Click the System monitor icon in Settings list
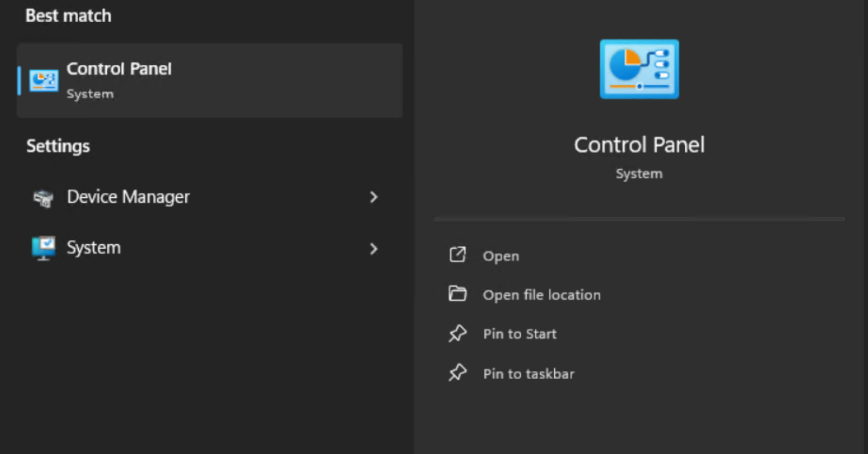868x454 pixels. coord(43,248)
